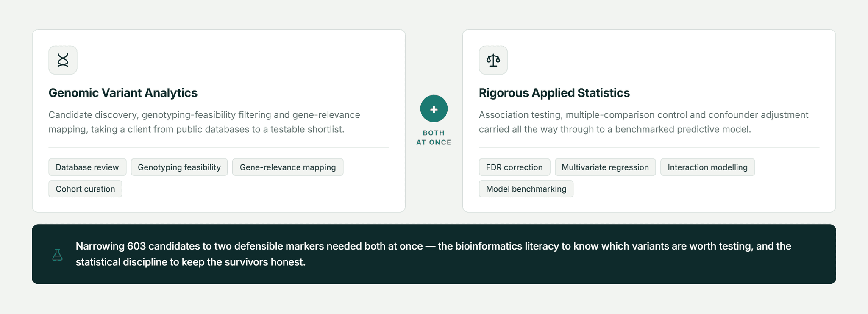The image size is (868, 314).
Task: Click the balance scales icon
Action: click(x=493, y=60)
